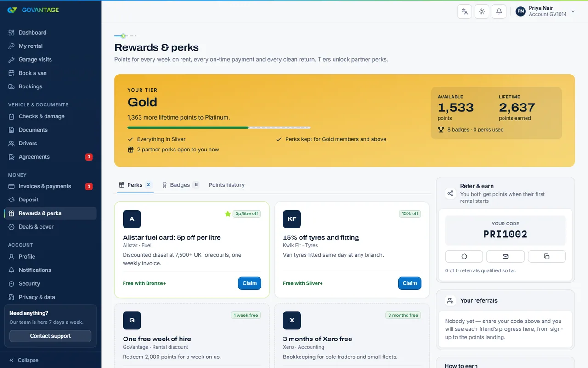Collapse the sidebar
The height and width of the screenshot is (368, 588).
click(x=23, y=360)
